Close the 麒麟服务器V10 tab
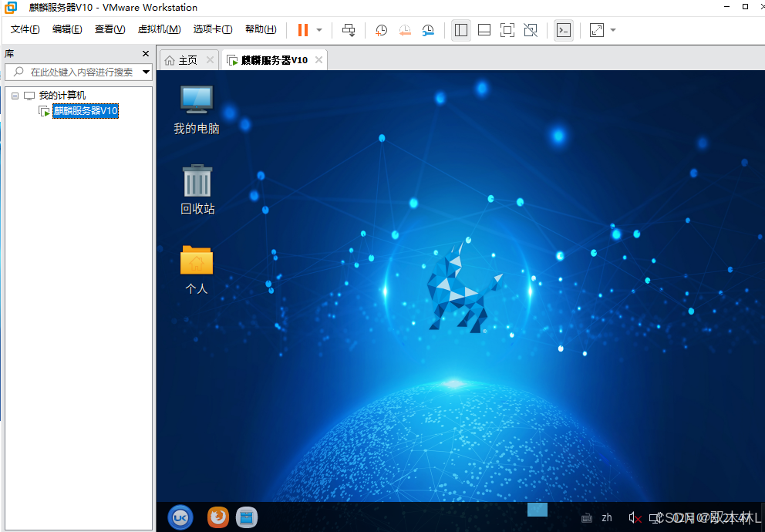Screen dimensions: 765x532 coord(318,60)
